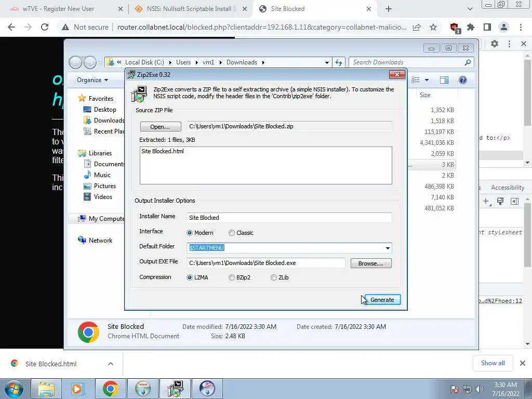Click Show all downloads
Image resolution: width=532 pixels, height=399 pixels.
coord(493,363)
